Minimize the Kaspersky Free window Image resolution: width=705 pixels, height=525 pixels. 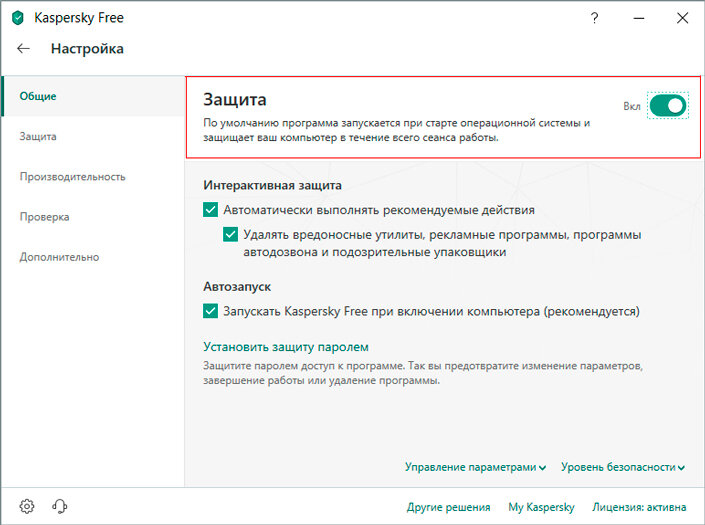point(639,18)
